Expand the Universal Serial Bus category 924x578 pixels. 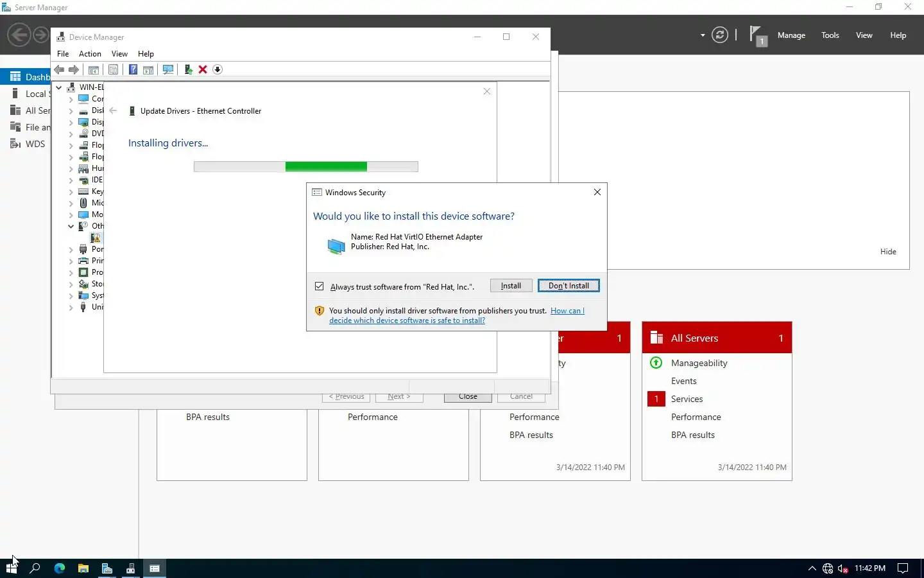click(x=71, y=308)
